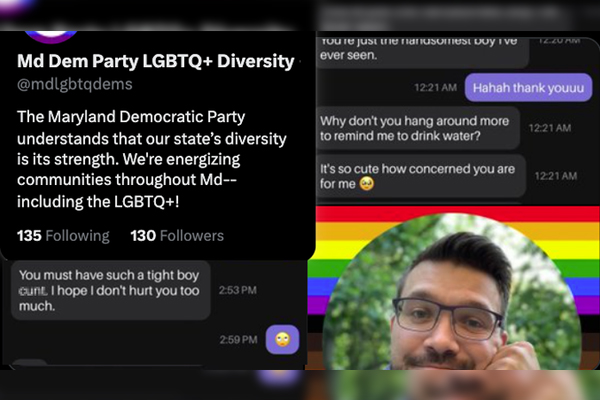This screenshot has height=400, width=600.
Task: Click the 2:53 PM timestamp
Action: tap(238, 291)
